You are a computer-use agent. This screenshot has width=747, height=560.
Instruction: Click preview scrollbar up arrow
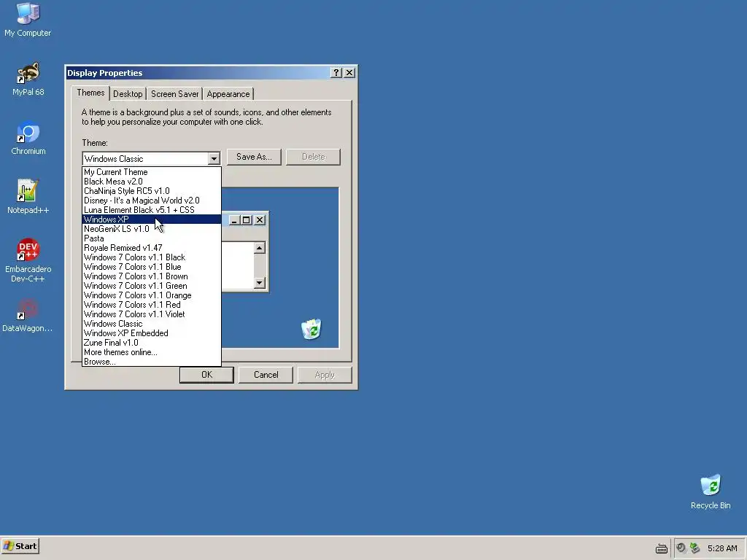point(259,248)
